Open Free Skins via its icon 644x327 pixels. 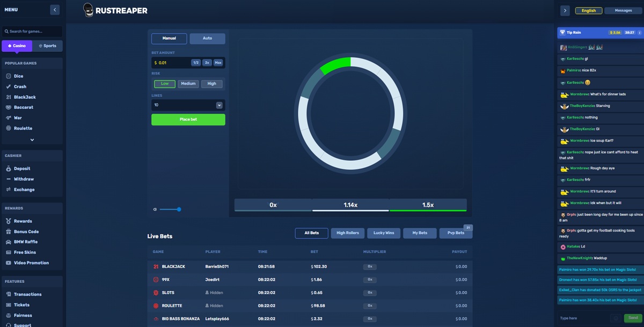click(x=9, y=252)
